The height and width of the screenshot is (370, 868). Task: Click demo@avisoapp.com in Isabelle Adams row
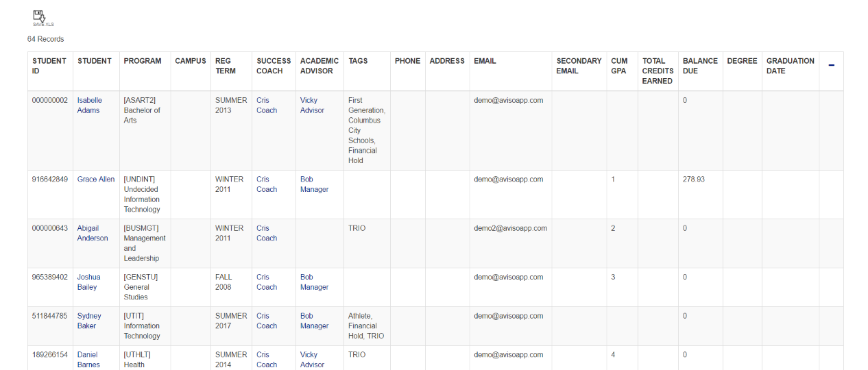tap(509, 101)
